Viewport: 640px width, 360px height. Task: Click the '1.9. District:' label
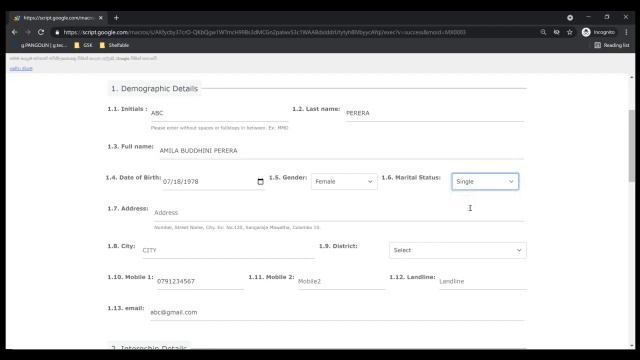click(338, 246)
